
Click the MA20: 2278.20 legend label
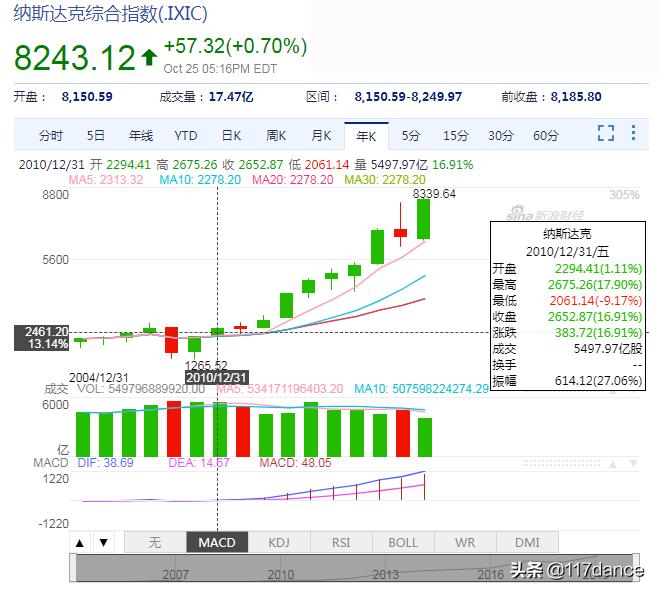293,180
